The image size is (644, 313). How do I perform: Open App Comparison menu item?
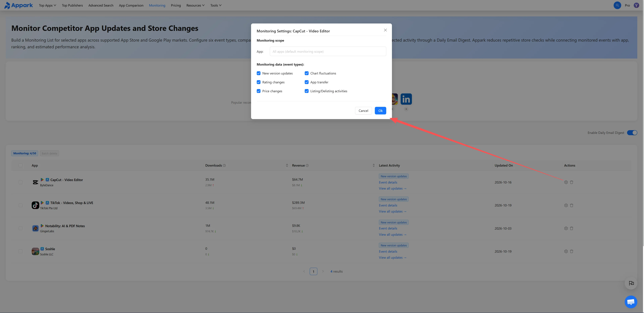pyautogui.click(x=131, y=5)
